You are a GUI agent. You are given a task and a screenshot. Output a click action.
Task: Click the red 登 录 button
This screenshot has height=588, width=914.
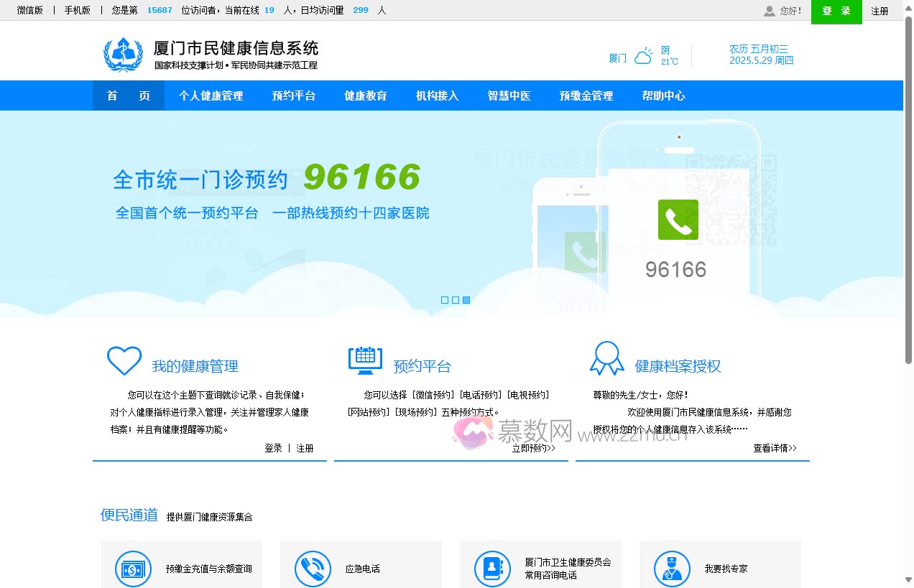(x=836, y=12)
